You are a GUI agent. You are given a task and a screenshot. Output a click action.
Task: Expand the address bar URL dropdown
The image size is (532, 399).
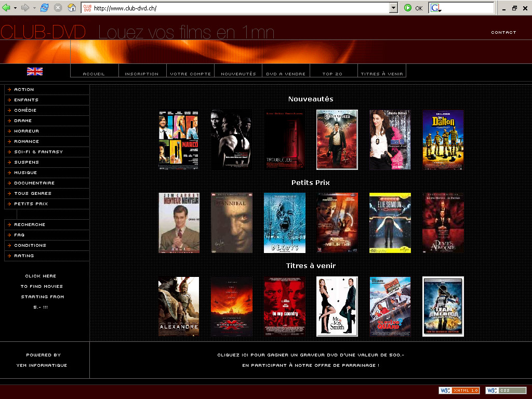click(x=393, y=8)
